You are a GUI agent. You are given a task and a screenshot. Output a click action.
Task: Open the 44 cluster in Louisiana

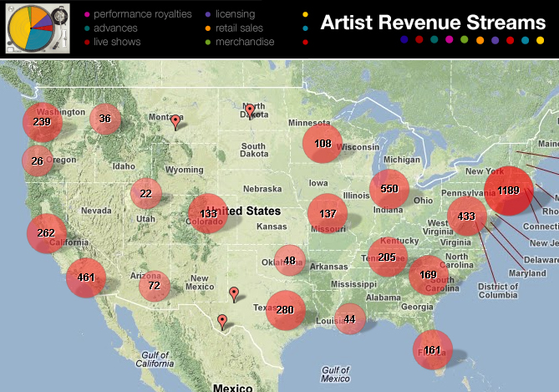[350, 319]
